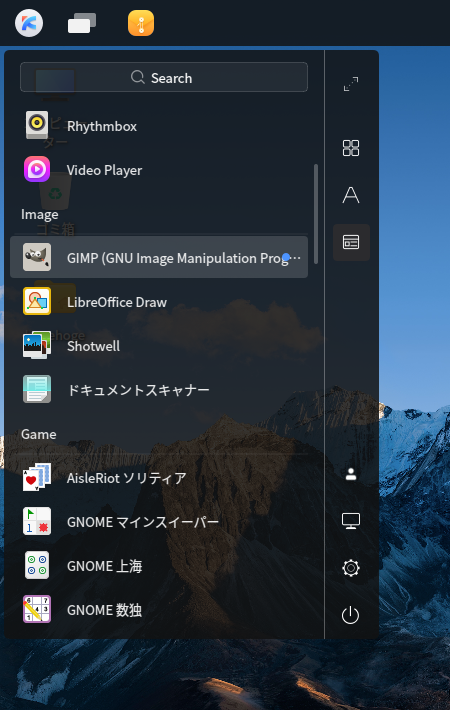Viewport: 450px width, 710px height.
Task: Switch to icon grid view
Action: coord(351,148)
